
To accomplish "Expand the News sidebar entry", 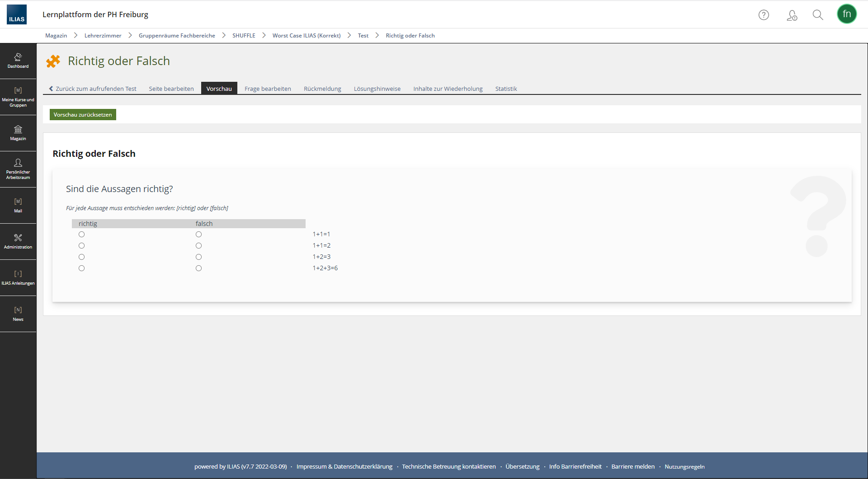I will pos(18,314).
